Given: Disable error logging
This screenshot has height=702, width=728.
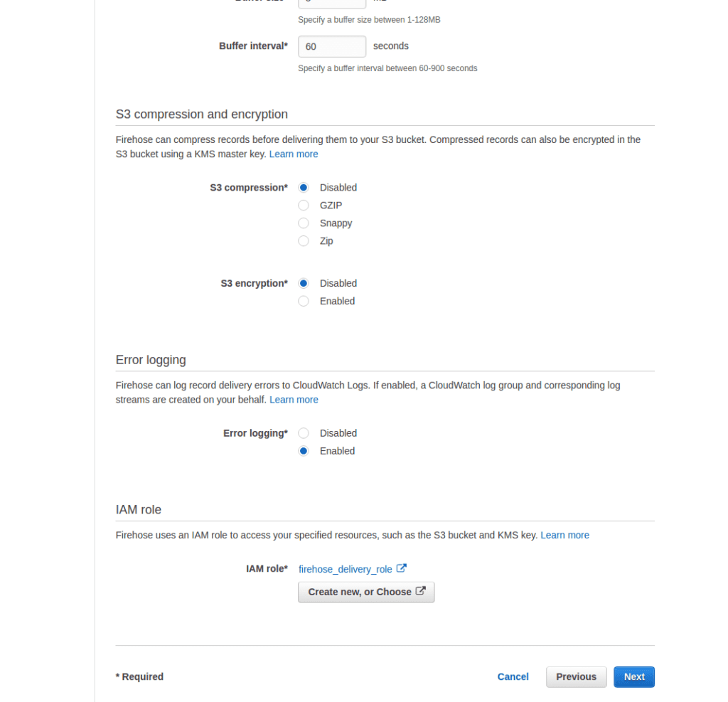Looking at the screenshot, I should (x=304, y=433).
